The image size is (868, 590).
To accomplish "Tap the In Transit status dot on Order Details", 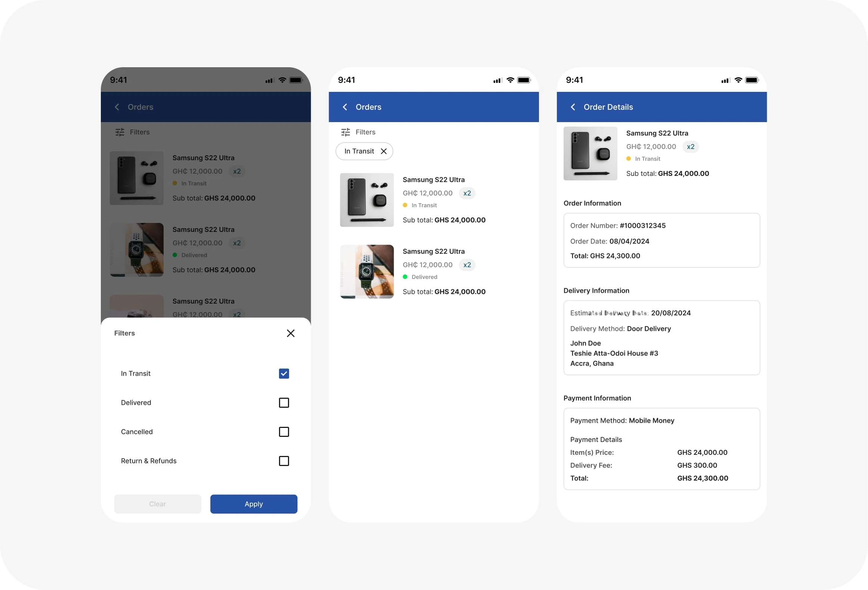I will [x=629, y=159].
